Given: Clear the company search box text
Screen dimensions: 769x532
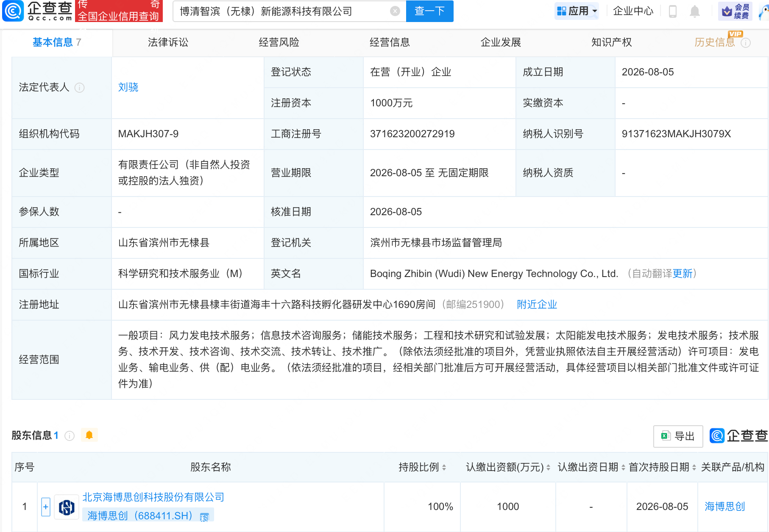Looking at the screenshot, I should point(395,11).
